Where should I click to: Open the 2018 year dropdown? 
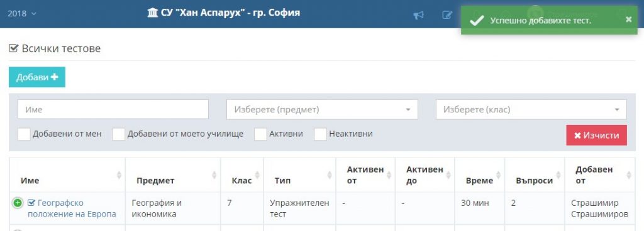(x=22, y=14)
